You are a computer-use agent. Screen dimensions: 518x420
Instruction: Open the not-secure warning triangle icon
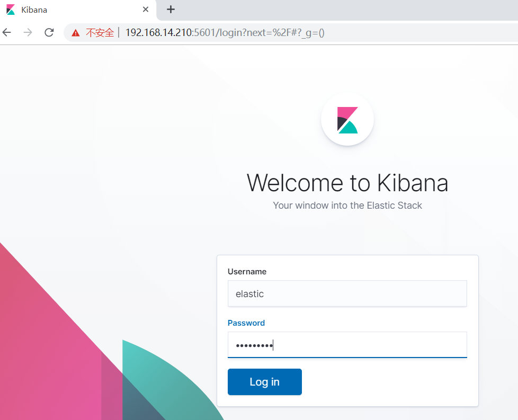76,33
